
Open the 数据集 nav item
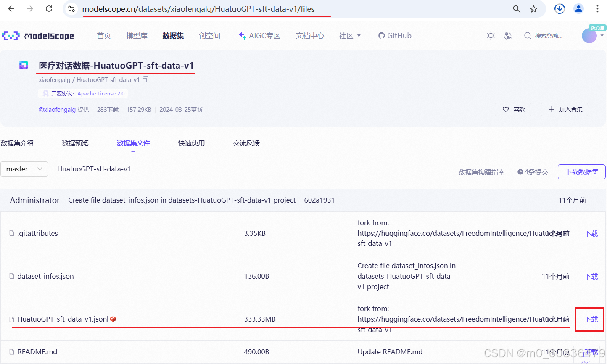[173, 36]
